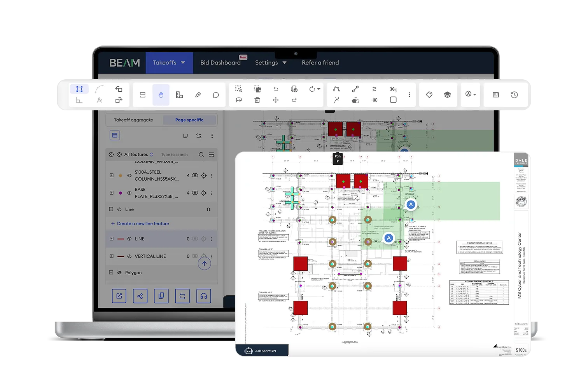
Task: Open the layers panel icon
Action: point(447,95)
